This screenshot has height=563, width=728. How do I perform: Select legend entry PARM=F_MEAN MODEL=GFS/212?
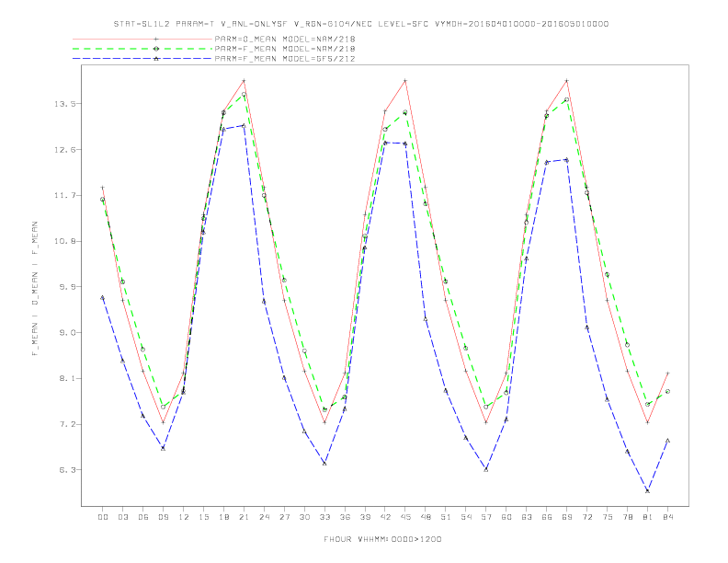click(x=285, y=59)
